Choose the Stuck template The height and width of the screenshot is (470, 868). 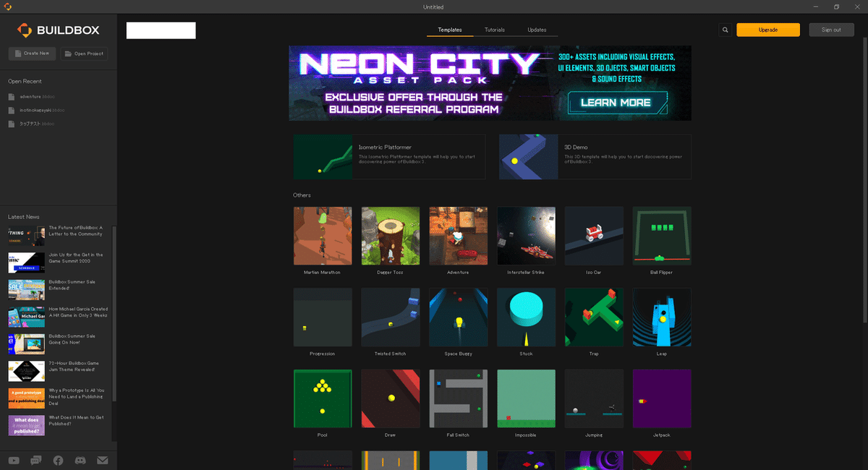(x=526, y=317)
